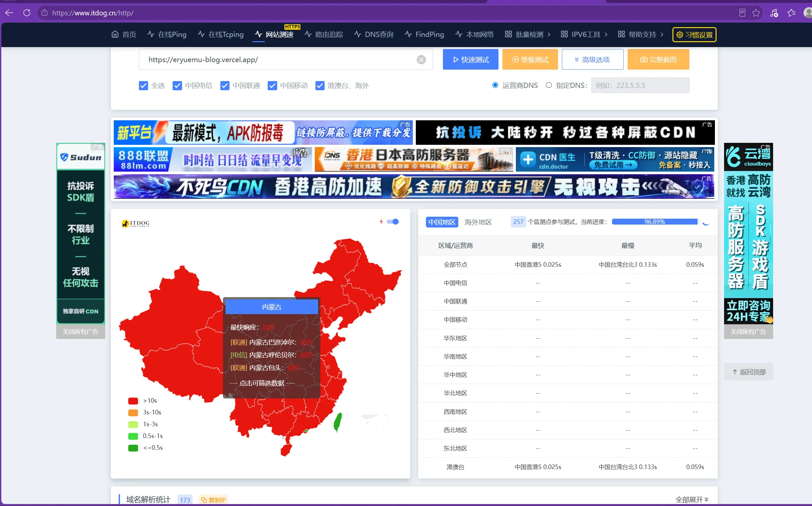Open 在线Tcping nav item
The height and width of the screenshot is (506, 812).
click(x=220, y=34)
